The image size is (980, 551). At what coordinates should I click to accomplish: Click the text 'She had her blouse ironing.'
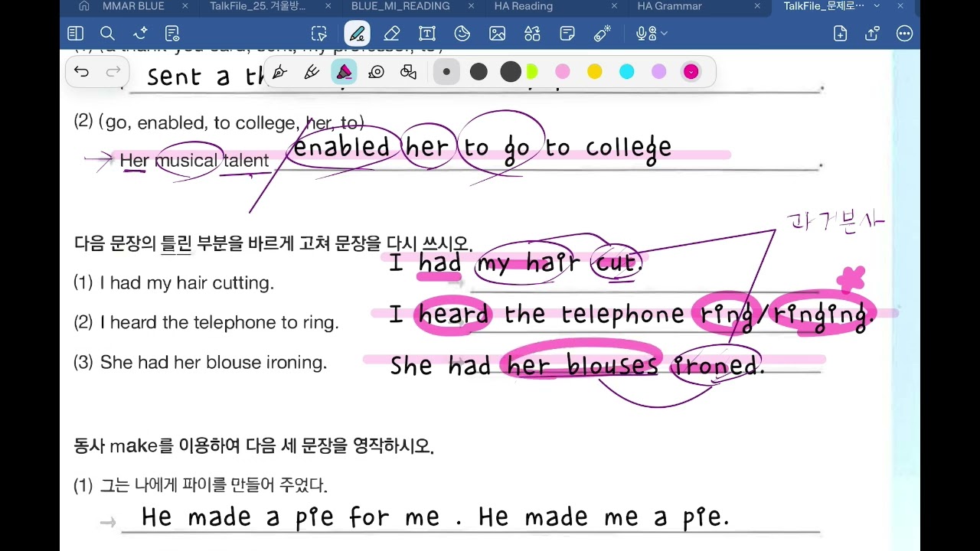[213, 363]
